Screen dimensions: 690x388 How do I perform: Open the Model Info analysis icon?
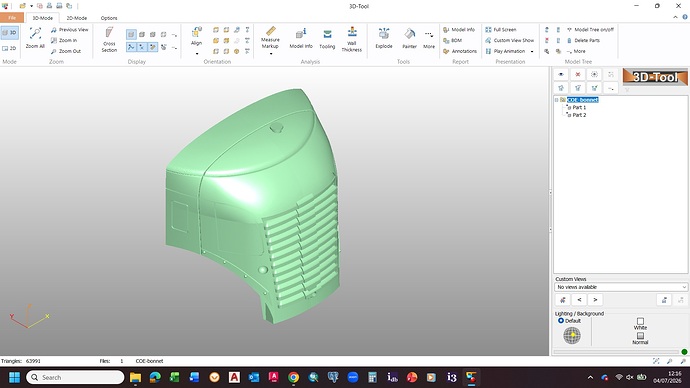(x=301, y=39)
